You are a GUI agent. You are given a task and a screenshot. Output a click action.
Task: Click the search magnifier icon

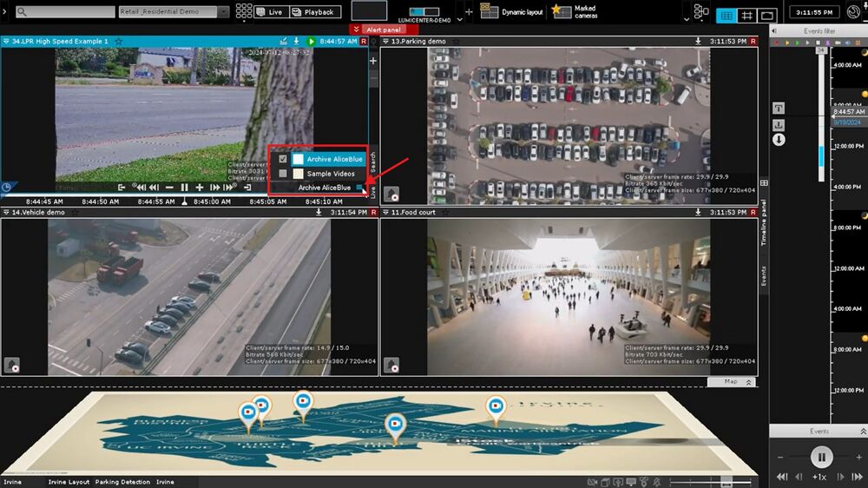21,12
